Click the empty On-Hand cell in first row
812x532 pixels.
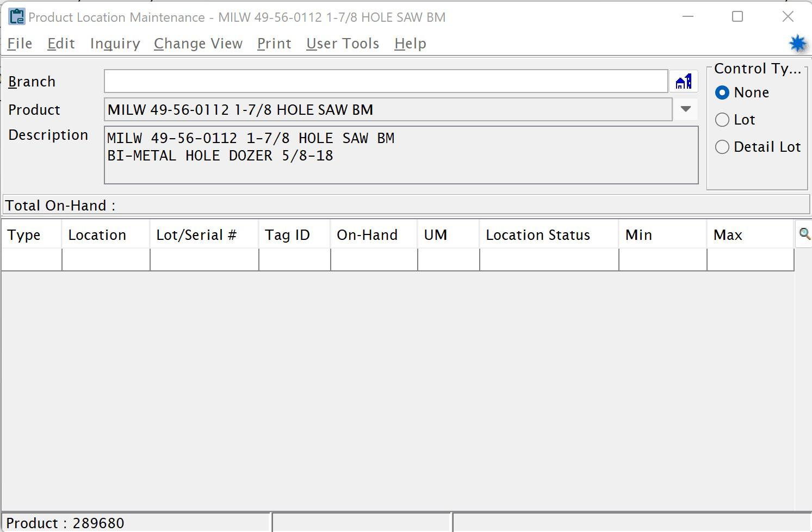(x=374, y=259)
